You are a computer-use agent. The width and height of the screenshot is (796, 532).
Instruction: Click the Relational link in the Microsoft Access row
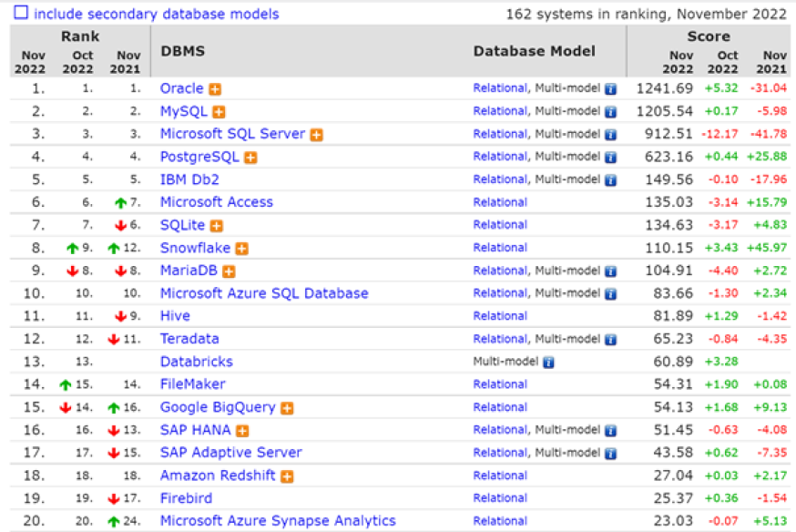click(500, 202)
